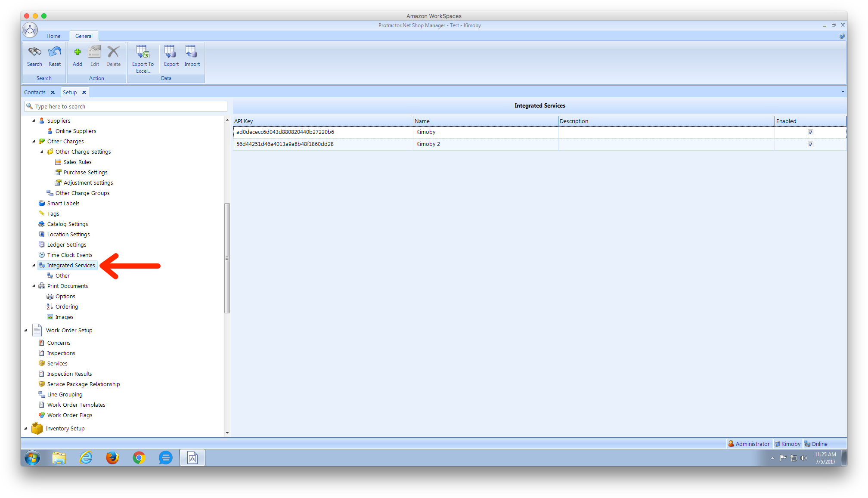868x498 pixels.
Task: Open Purchase Settings tree item
Action: [85, 173]
